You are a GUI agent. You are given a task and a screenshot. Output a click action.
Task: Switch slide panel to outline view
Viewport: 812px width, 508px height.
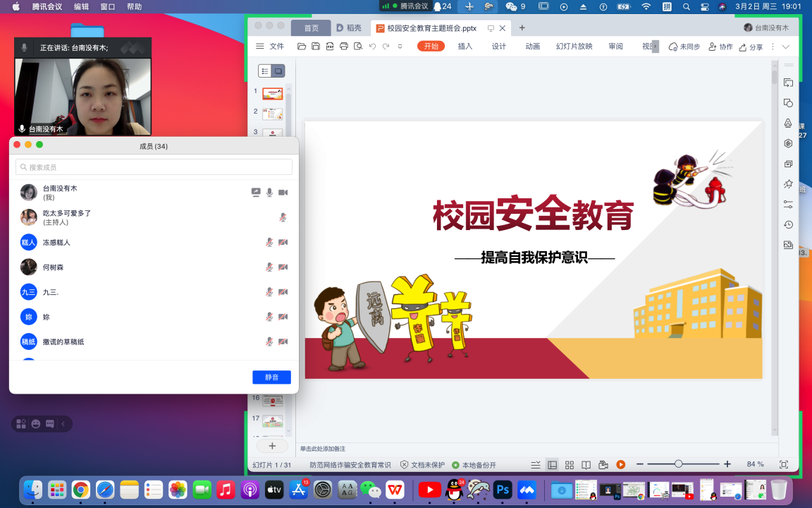click(x=265, y=71)
